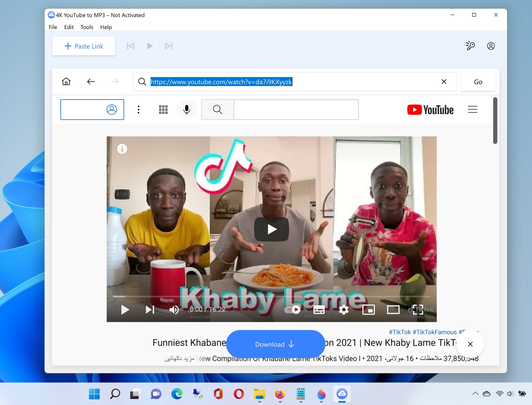The image size is (532, 405).
Task: Play the current track from the app toolbar
Action: pos(150,46)
